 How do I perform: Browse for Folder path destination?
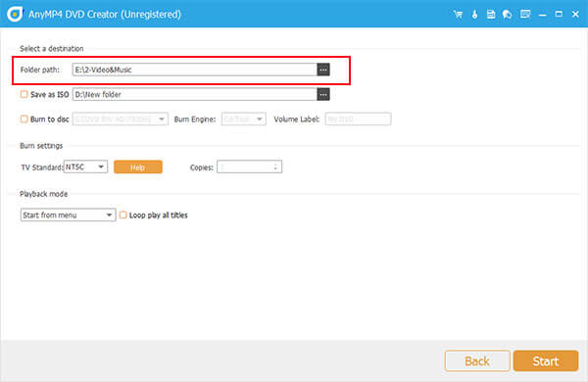tap(323, 70)
